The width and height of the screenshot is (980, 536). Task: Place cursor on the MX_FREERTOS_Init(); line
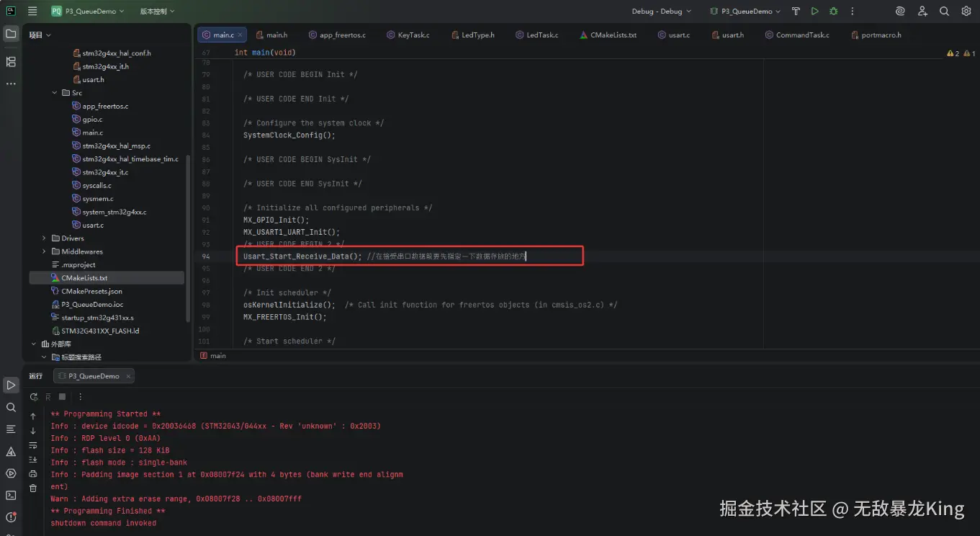pyautogui.click(x=284, y=317)
